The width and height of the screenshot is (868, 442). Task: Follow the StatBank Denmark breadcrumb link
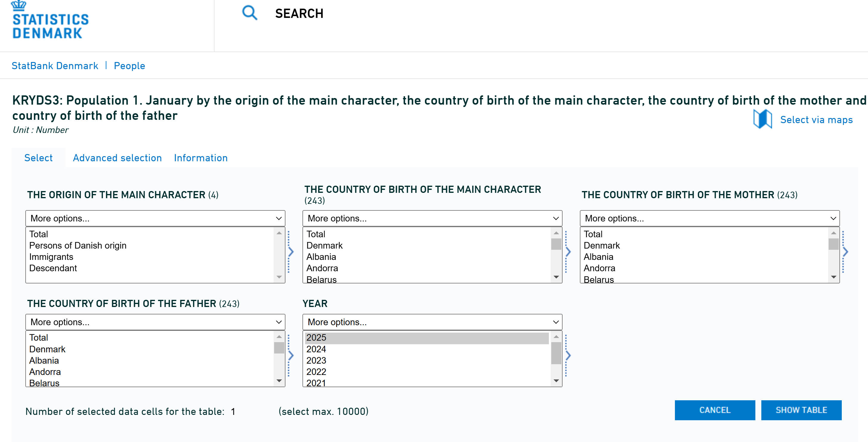pyautogui.click(x=55, y=66)
